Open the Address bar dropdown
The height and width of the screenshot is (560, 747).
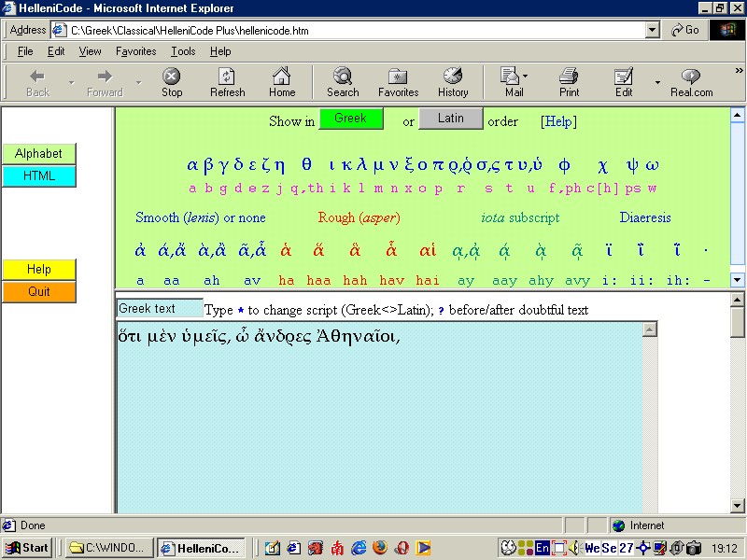click(653, 29)
